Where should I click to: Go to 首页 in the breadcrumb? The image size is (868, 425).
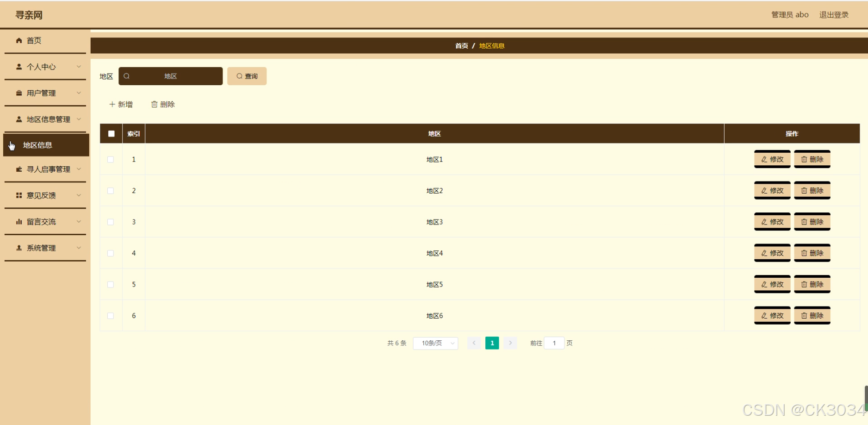461,46
